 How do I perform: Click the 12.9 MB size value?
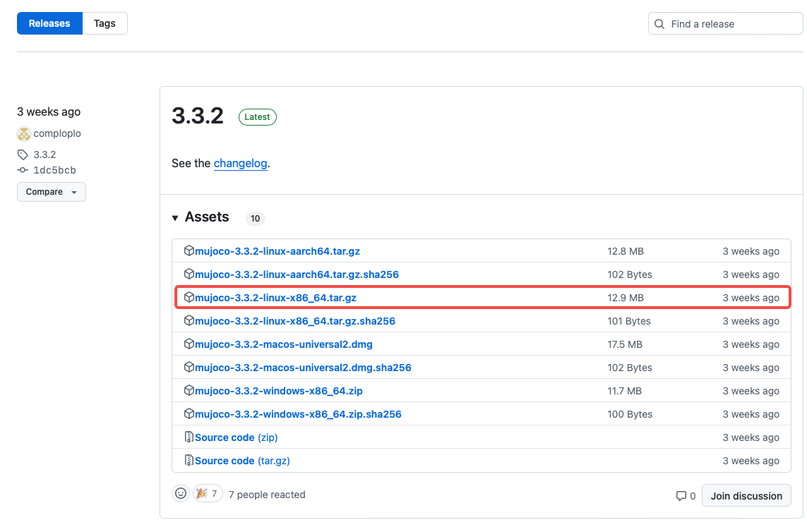626,297
